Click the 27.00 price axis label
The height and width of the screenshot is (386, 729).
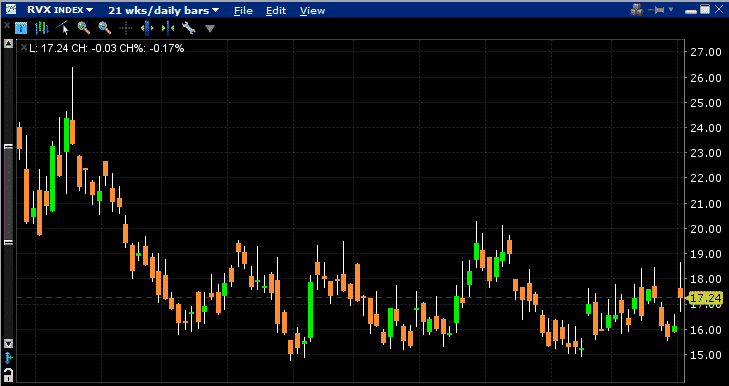click(x=706, y=52)
